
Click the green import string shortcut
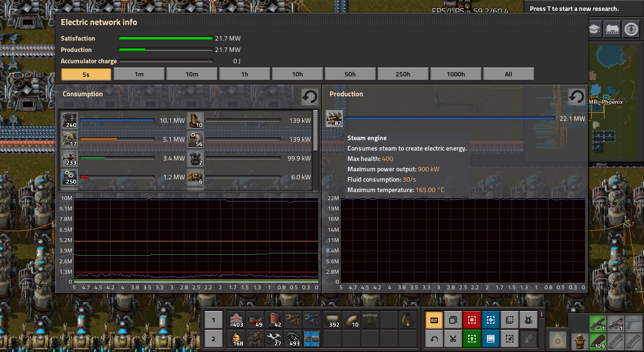(x=471, y=338)
